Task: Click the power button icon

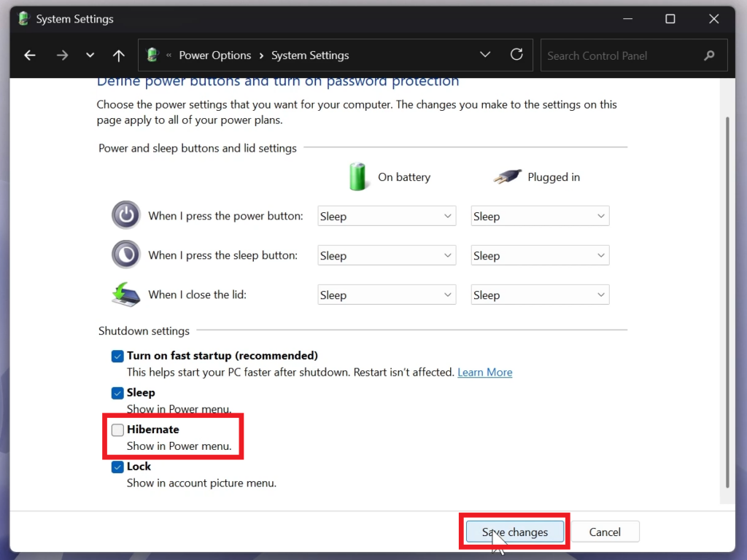Action: click(125, 216)
